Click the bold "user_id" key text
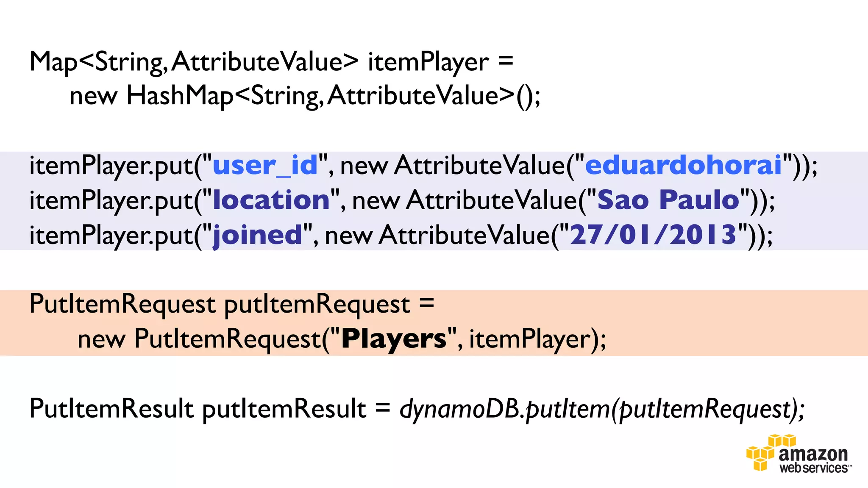The width and height of the screenshot is (868, 488). coord(265,165)
